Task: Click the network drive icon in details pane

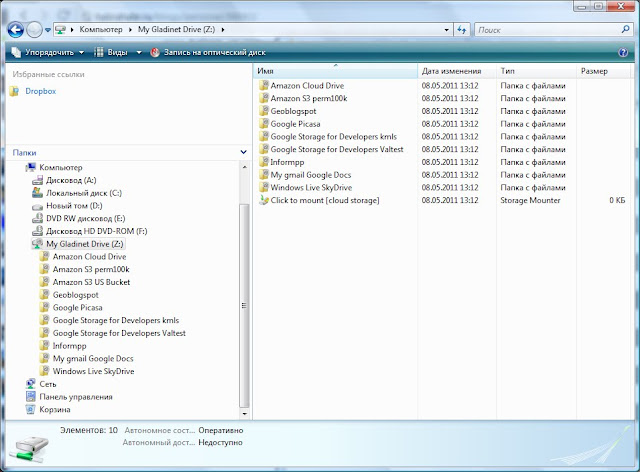Action: click(29, 448)
